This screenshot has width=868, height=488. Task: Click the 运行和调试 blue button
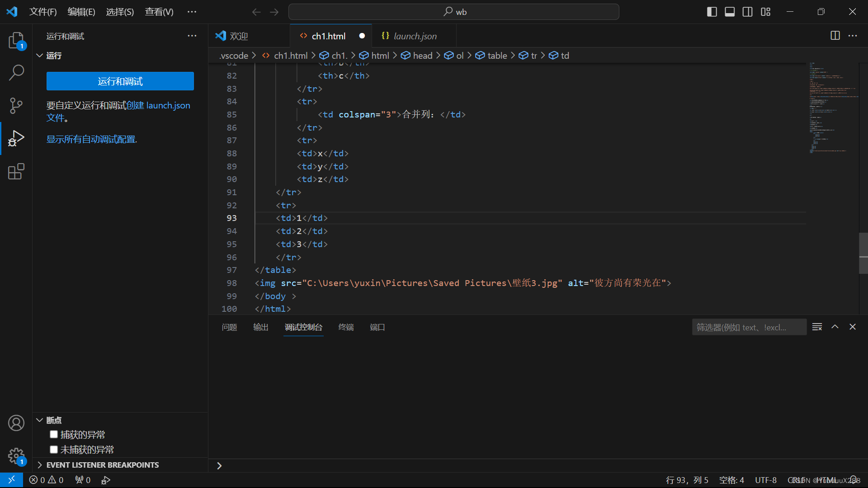point(120,81)
